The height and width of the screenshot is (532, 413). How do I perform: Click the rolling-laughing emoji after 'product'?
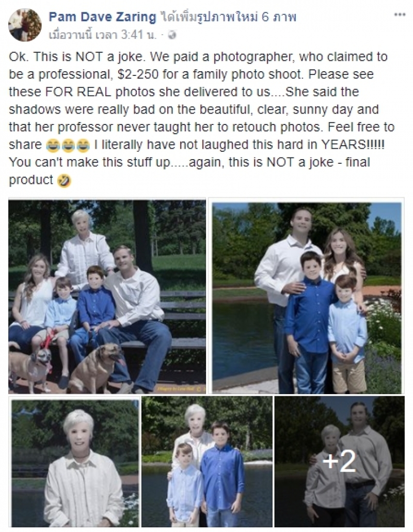point(64,180)
